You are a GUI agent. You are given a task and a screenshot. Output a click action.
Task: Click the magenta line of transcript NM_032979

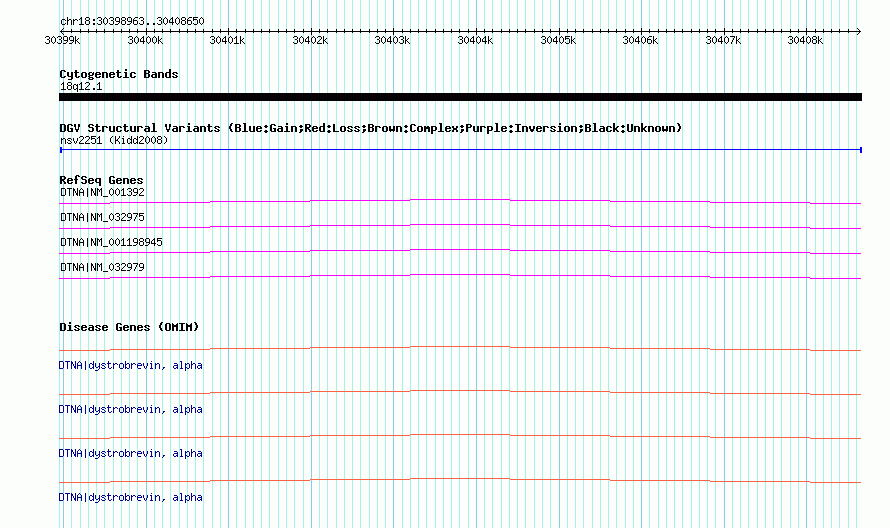[x=460, y=275]
